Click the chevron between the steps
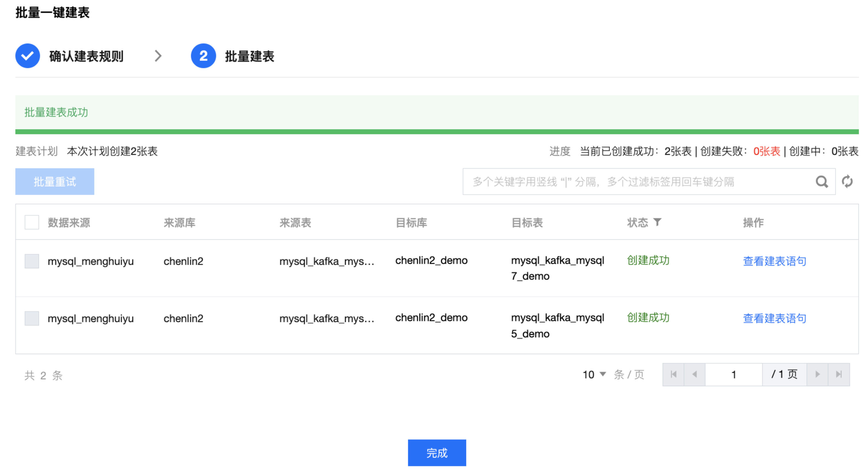This screenshot has width=868, height=473. click(x=158, y=56)
